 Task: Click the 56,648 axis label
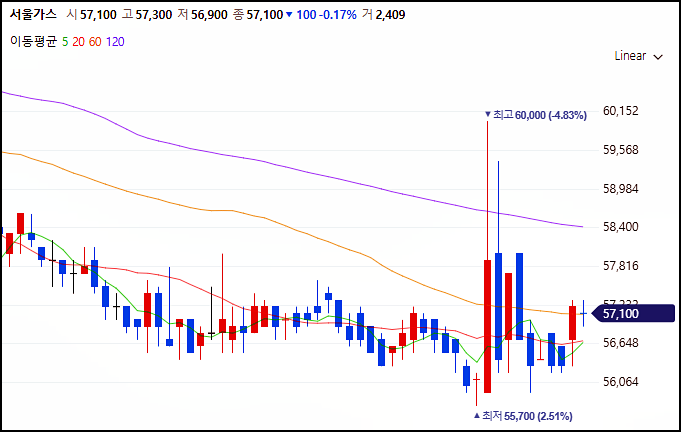coord(621,343)
